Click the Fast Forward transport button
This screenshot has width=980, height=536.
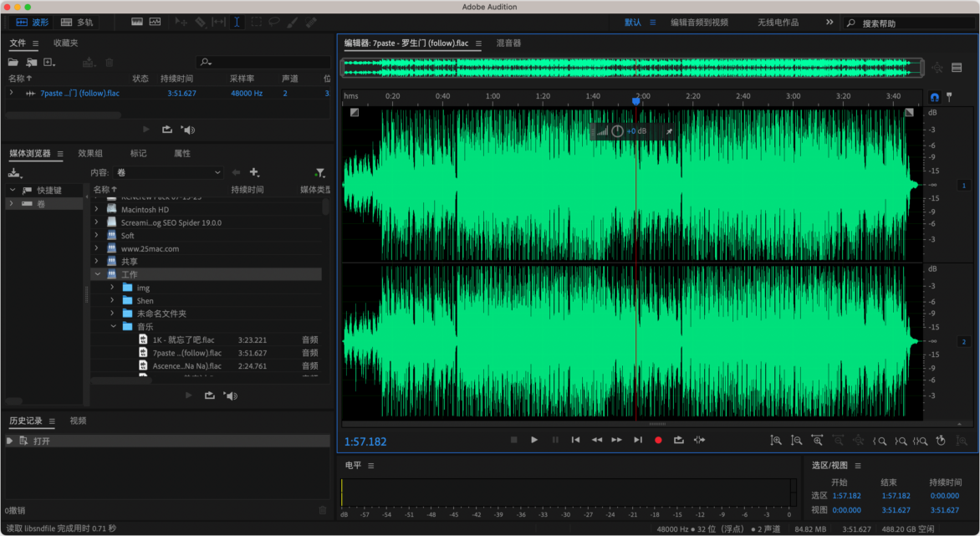click(617, 440)
